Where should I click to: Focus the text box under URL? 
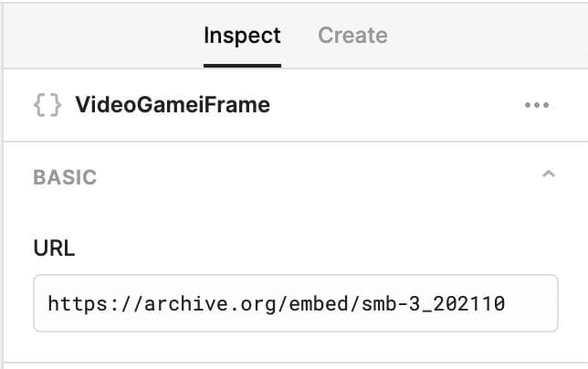point(295,303)
